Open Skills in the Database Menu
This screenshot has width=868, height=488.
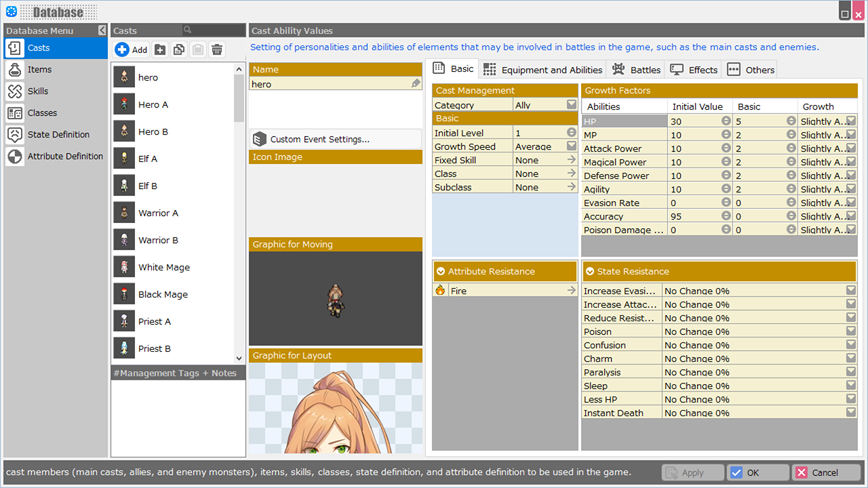pos(38,91)
